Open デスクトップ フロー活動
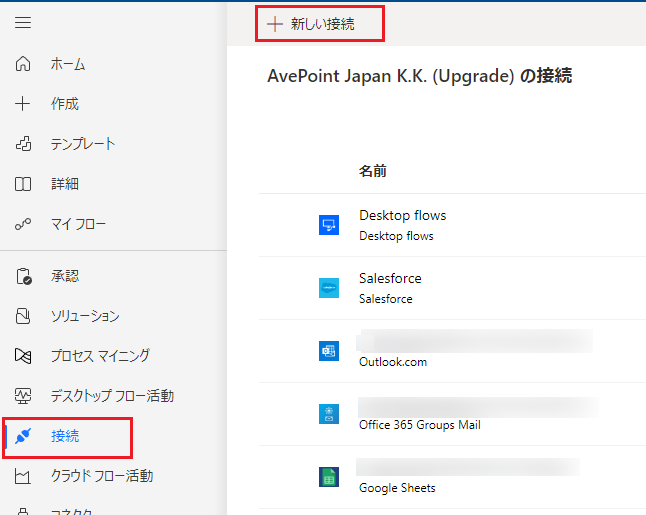Screen dimensions: 646x515 112,396
